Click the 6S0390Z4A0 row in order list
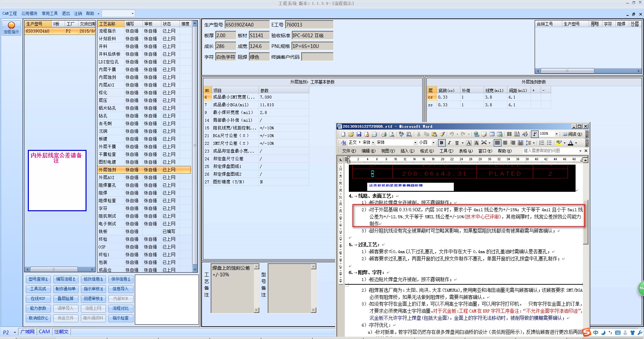Viewport: 644px width, 339px height. [60, 31]
